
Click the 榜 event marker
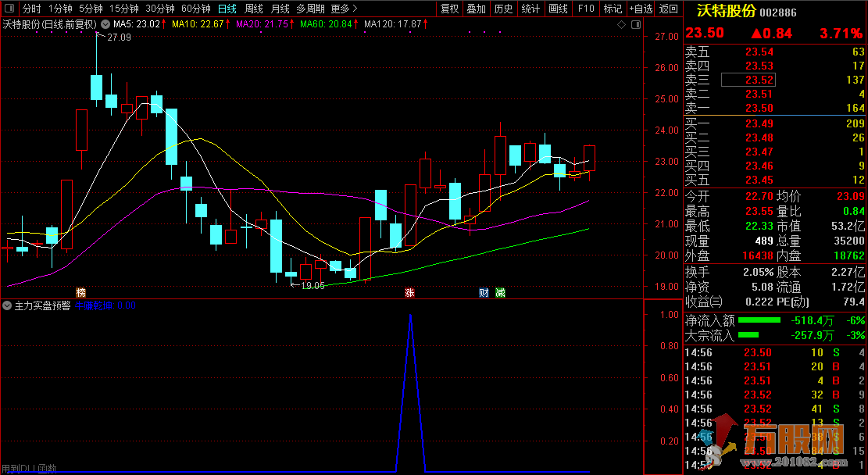point(80,292)
